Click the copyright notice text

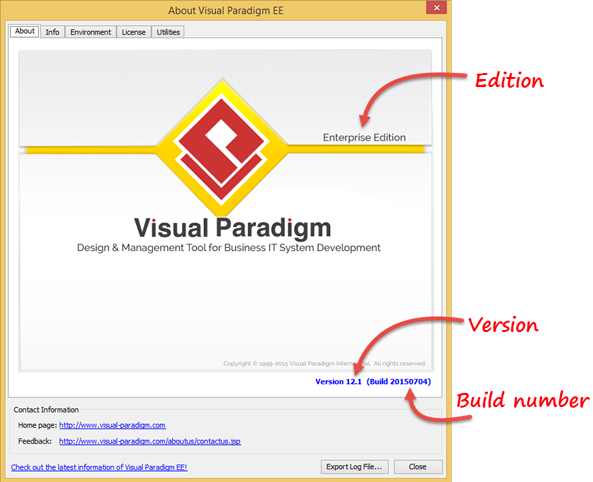coord(324,364)
